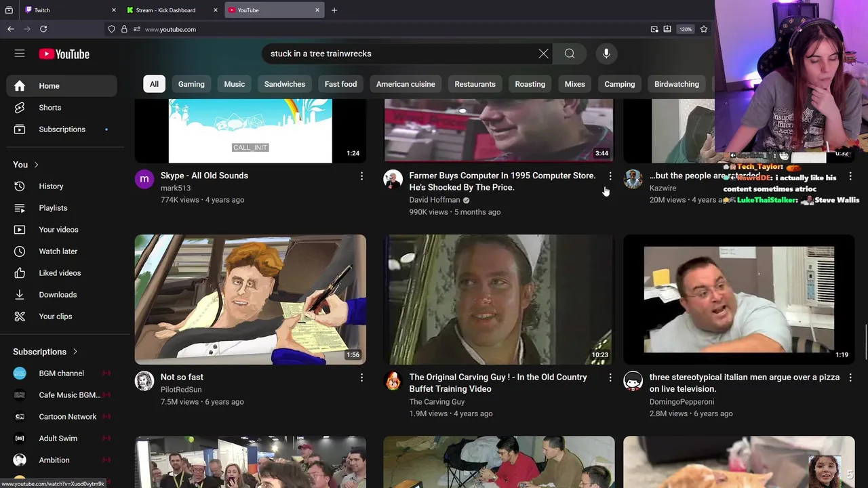Open Your videos
868x488 pixels.
tap(62, 230)
